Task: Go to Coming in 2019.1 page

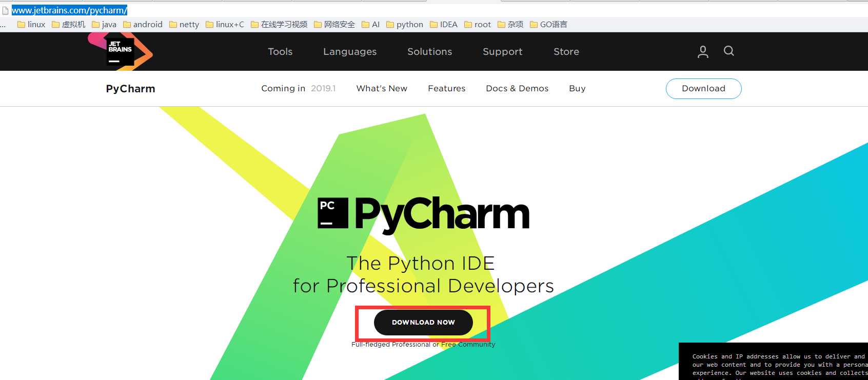Action: pyautogui.click(x=299, y=88)
